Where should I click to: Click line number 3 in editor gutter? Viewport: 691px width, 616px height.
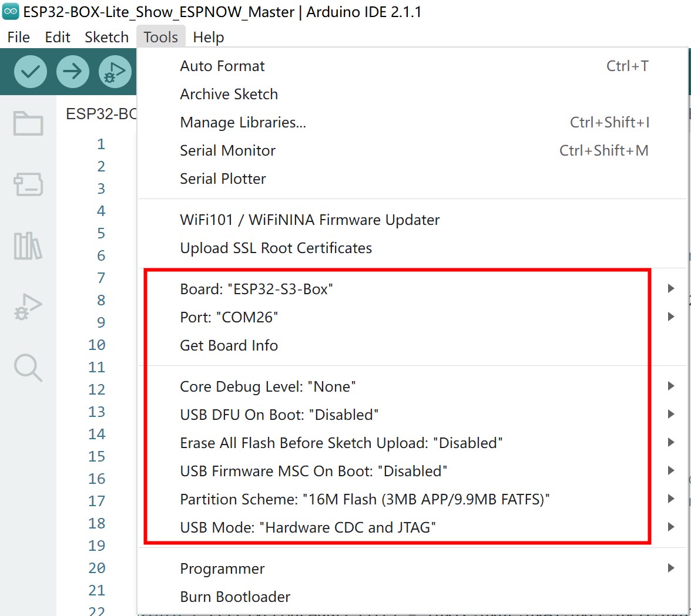101,189
